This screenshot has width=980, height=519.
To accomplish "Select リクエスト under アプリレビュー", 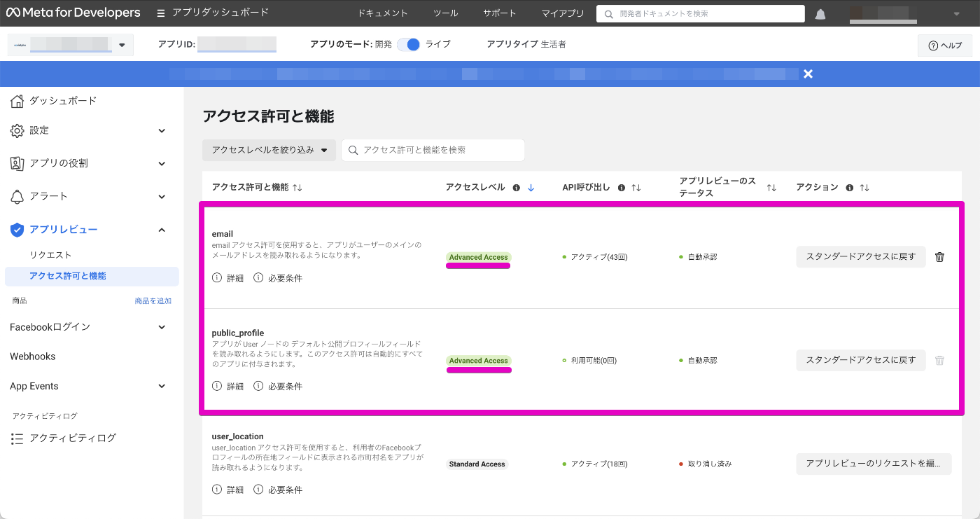I will (50, 255).
